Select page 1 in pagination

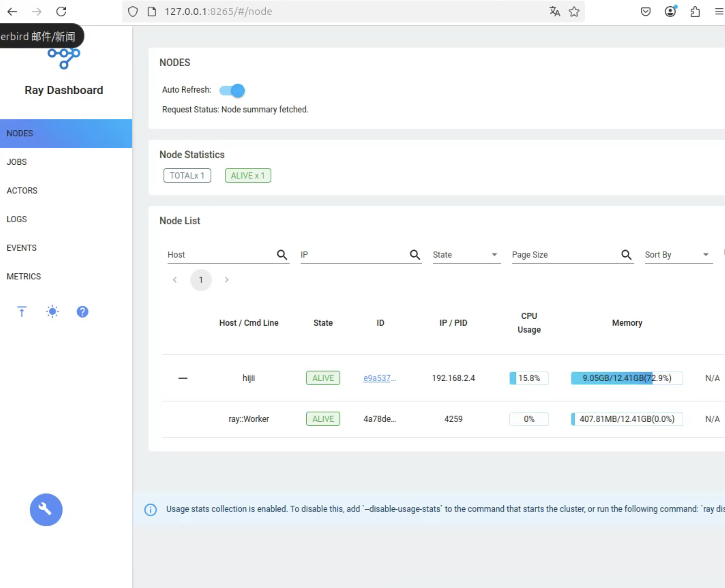click(201, 280)
